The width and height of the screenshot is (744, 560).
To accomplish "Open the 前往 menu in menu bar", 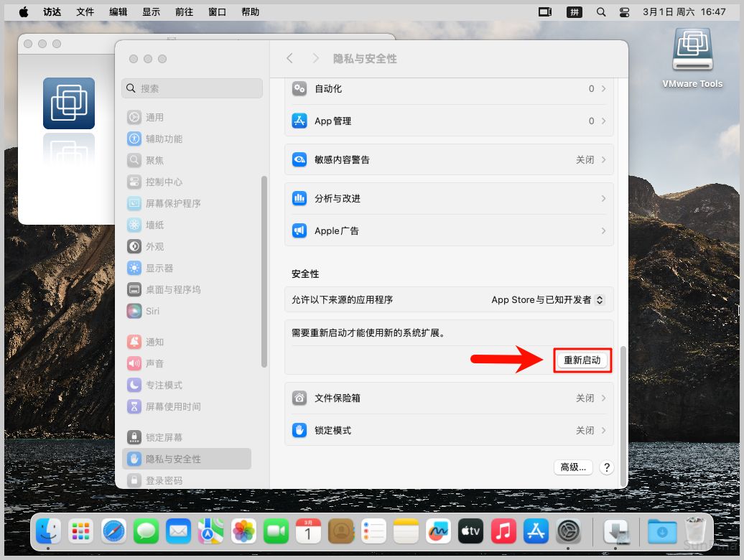I will click(x=185, y=12).
